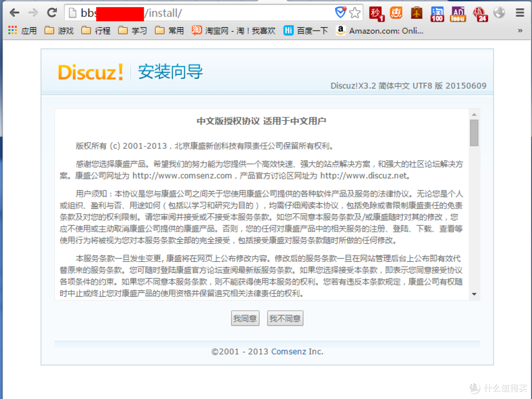Click the purple AD Issu extension icon
This screenshot has height=399, width=532.
pos(458,14)
